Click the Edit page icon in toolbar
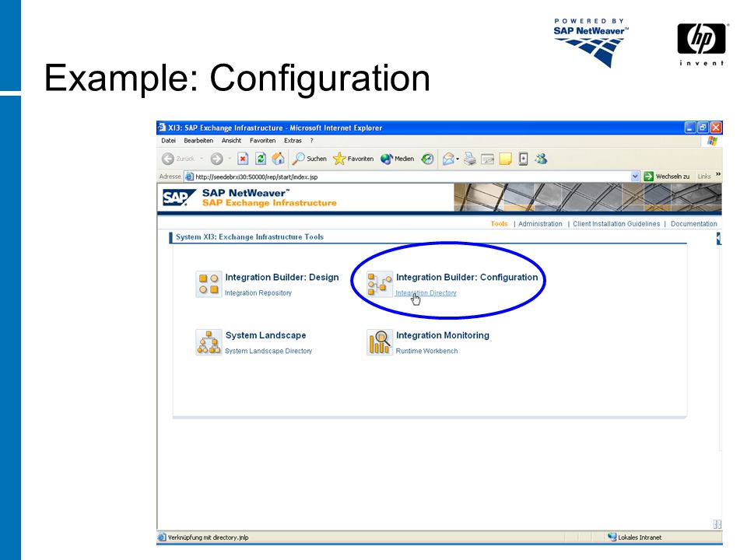This screenshot has height=560, width=747. point(487,159)
